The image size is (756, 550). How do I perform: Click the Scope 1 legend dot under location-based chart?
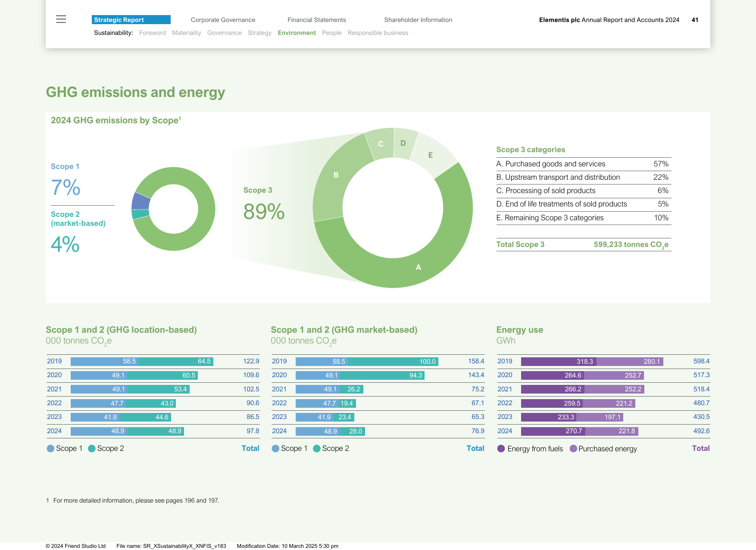coord(50,449)
